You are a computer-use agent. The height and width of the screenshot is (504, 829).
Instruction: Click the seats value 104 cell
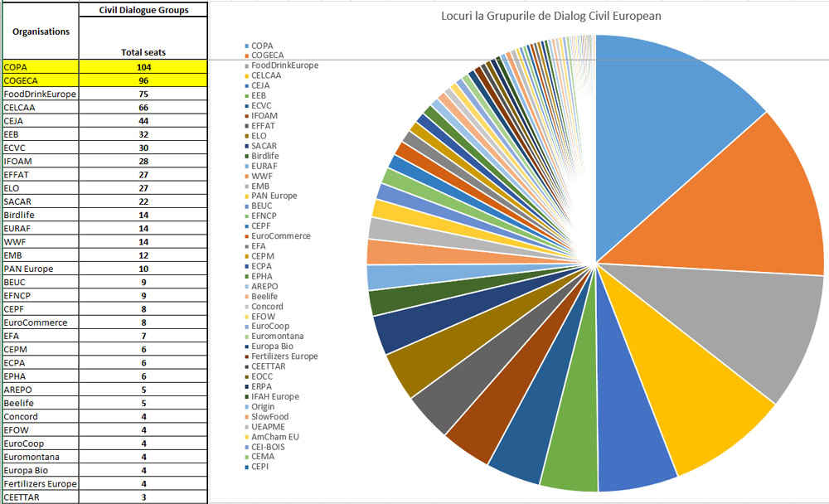pyautogui.click(x=143, y=67)
